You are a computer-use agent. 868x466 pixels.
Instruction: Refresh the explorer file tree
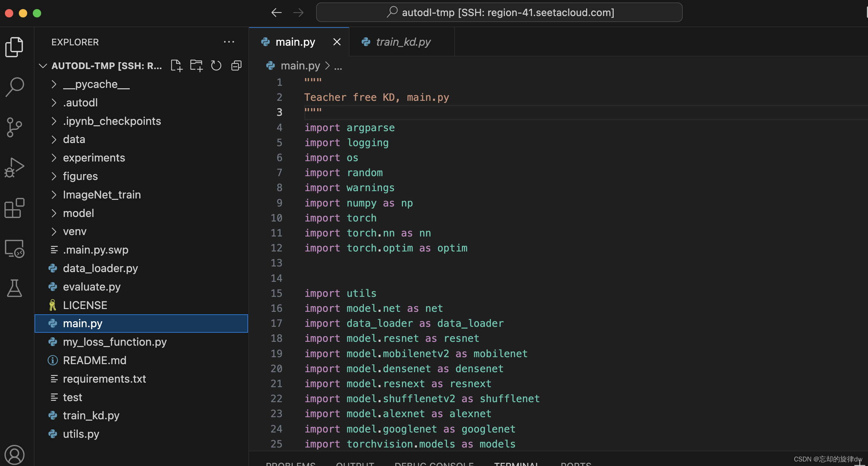coord(216,66)
